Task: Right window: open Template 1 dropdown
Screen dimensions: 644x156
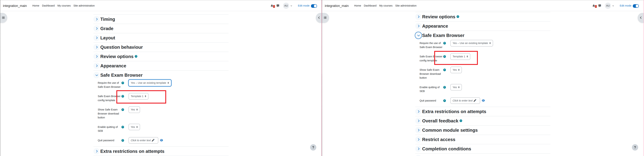Action: coord(460,57)
